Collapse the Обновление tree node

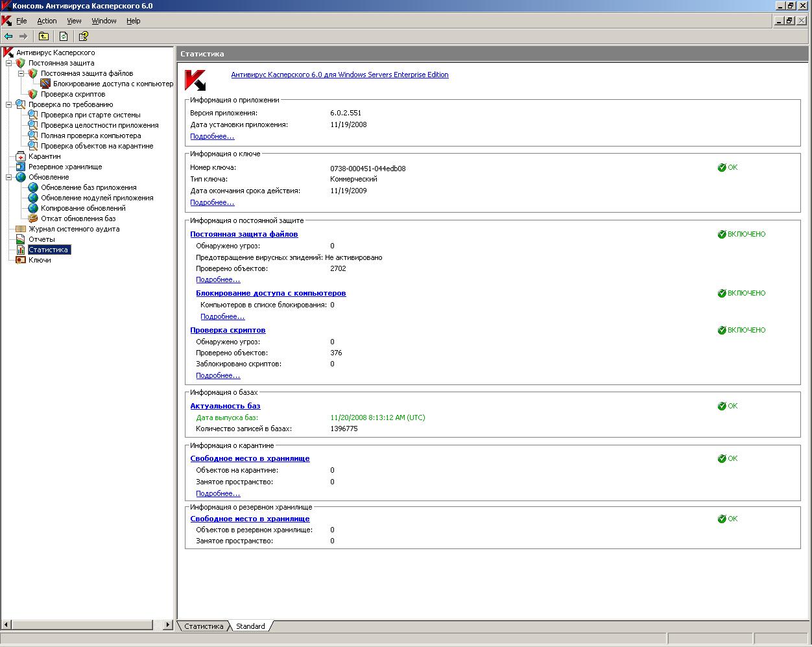[x=9, y=177]
